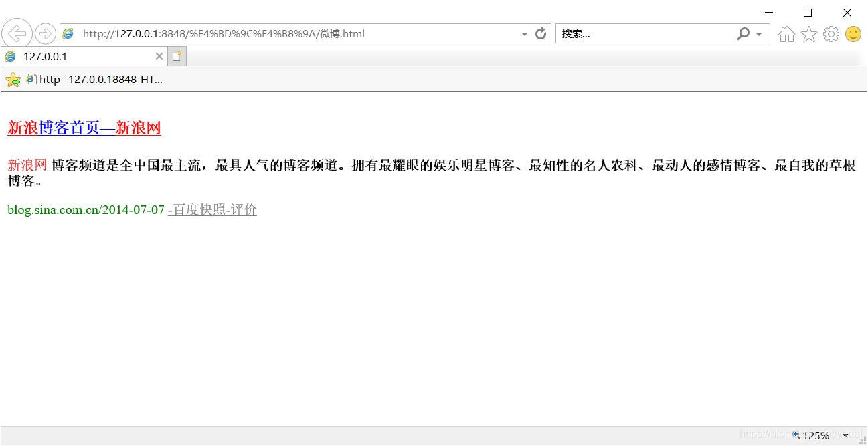This screenshot has width=868, height=446.
Task: Expand the zoom level dropdown arrow
Action: 845,435
